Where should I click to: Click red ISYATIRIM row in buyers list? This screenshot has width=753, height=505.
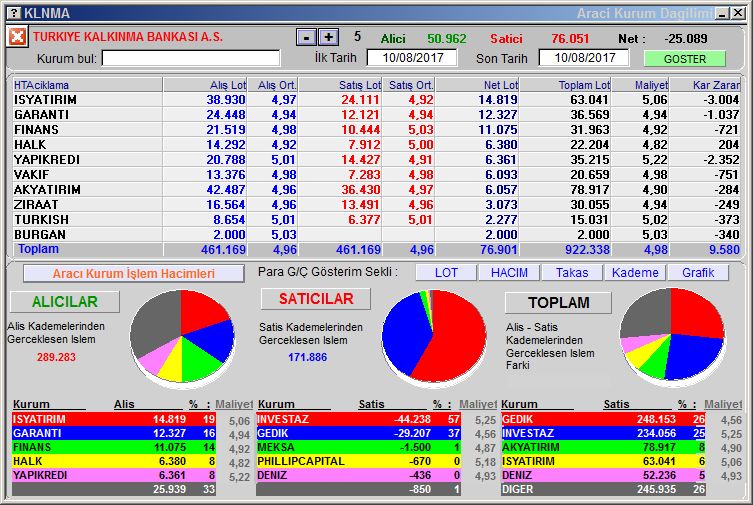(x=114, y=419)
